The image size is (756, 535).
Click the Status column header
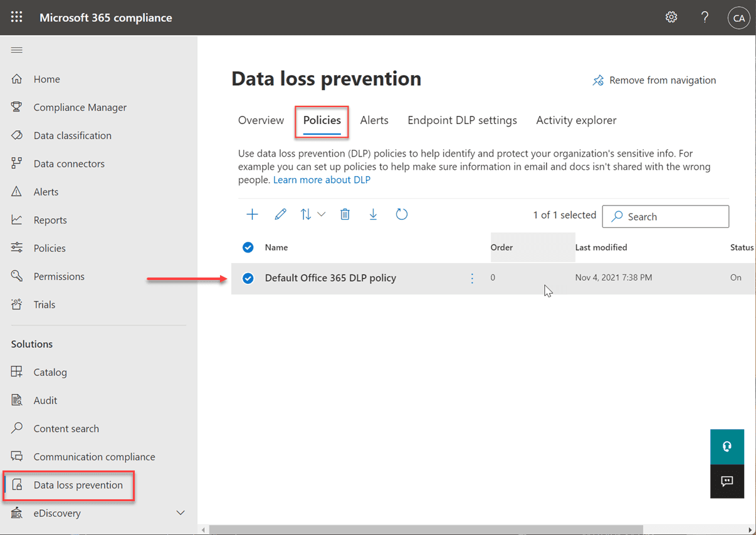pyautogui.click(x=742, y=247)
